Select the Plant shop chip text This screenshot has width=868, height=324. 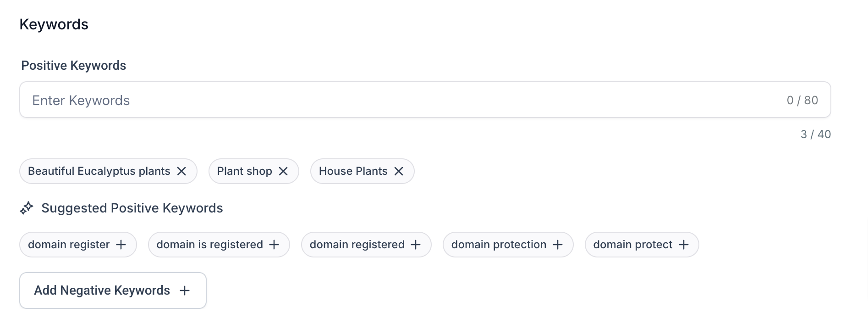click(245, 171)
